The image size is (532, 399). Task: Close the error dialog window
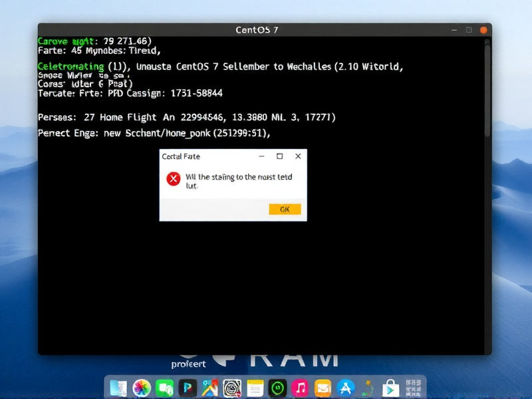point(298,156)
